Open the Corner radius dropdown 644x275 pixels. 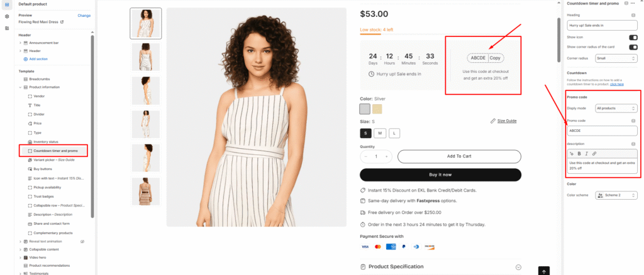[x=616, y=58]
